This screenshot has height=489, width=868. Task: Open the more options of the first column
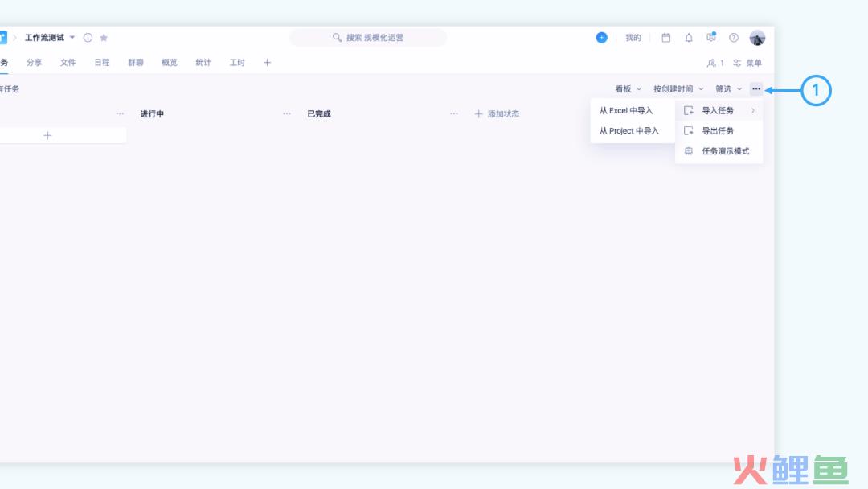click(120, 114)
